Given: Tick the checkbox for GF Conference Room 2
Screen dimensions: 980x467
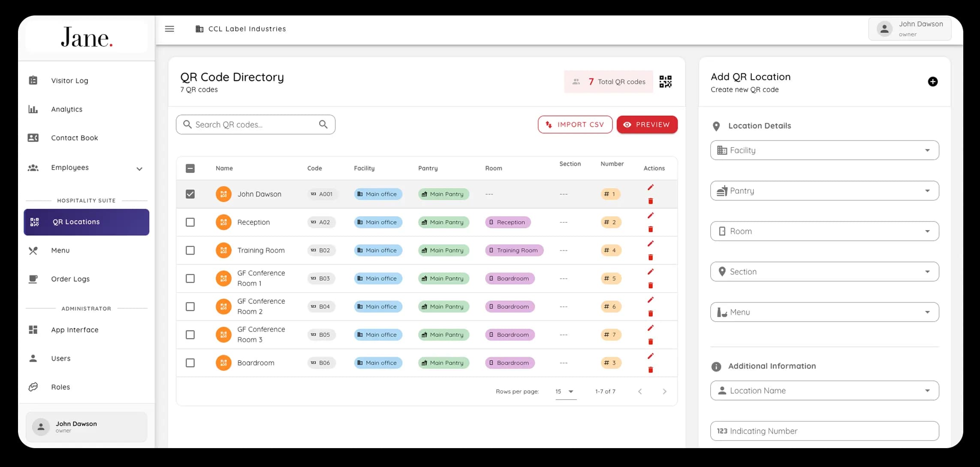Looking at the screenshot, I should pos(190,306).
